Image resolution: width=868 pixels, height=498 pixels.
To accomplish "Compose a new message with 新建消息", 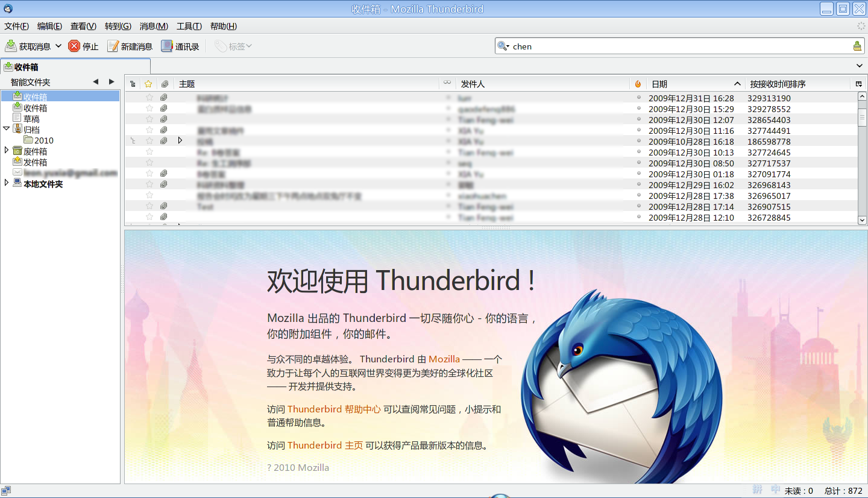I will [130, 46].
